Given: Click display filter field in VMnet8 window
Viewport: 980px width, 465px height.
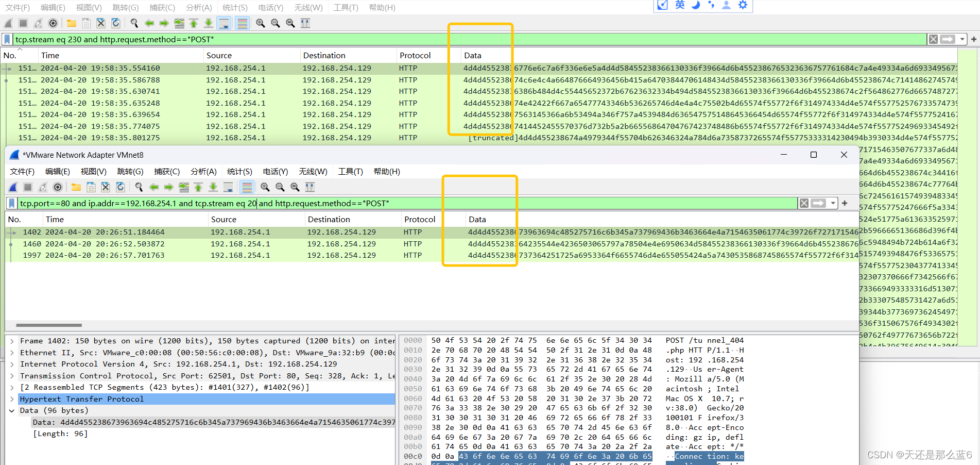Looking at the screenshot, I should coord(407,203).
